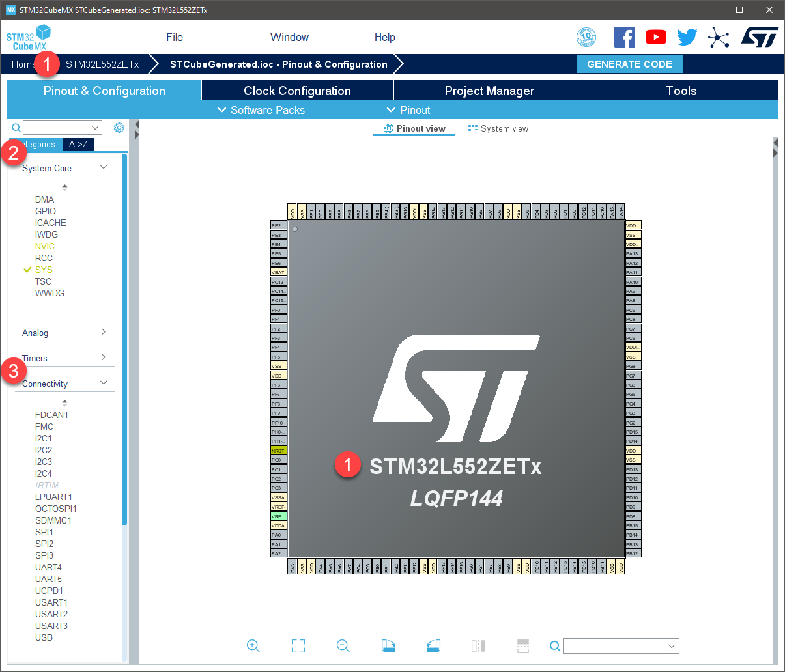Rotate the chip counter-clockwise with the rotate icon
This screenshot has height=672, width=785.
click(x=434, y=646)
